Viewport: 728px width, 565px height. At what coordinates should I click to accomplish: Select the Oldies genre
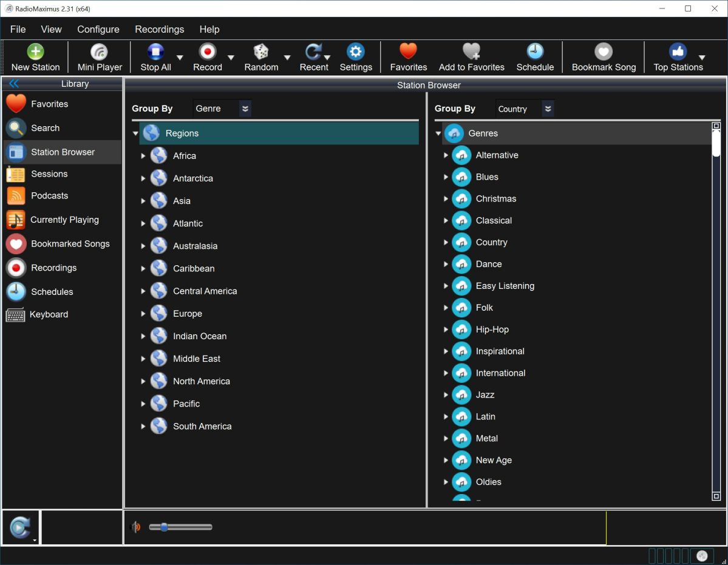coord(488,482)
